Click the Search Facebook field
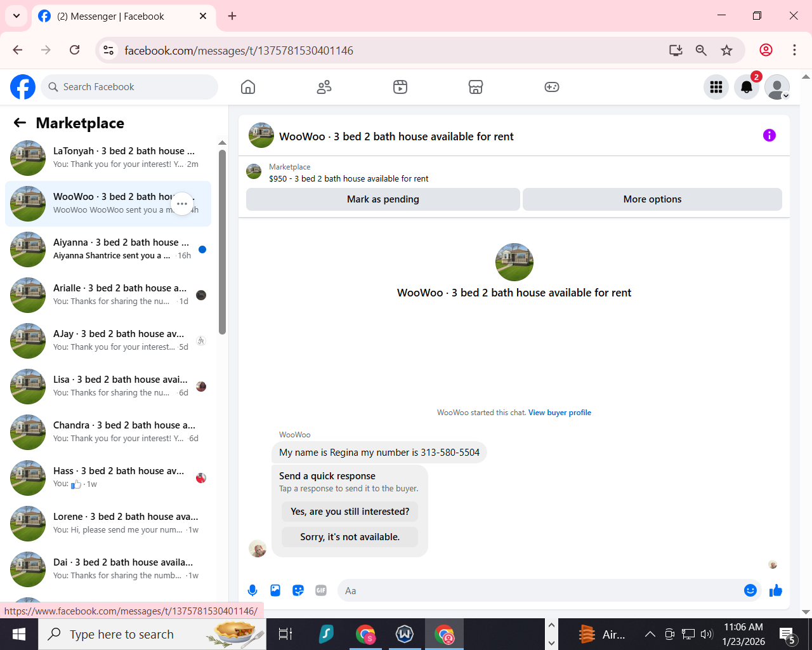The height and width of the screenshot is (650, 812). click(129, 87)
